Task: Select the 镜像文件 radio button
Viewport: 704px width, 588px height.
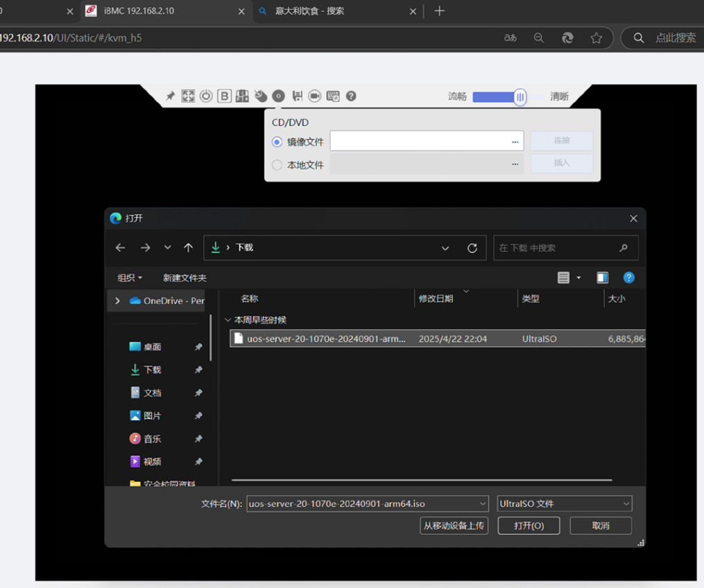Action: click(x=277, y=141)
